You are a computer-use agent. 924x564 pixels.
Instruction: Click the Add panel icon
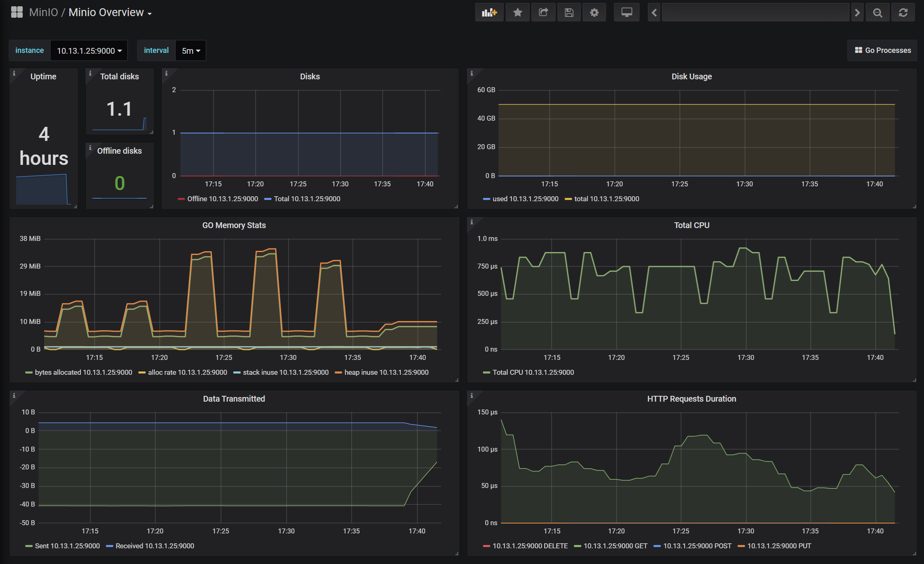[489, 12]
